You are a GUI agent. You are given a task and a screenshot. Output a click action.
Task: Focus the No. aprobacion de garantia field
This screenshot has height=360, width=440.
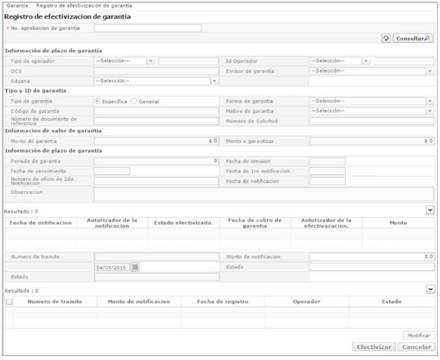148,28
